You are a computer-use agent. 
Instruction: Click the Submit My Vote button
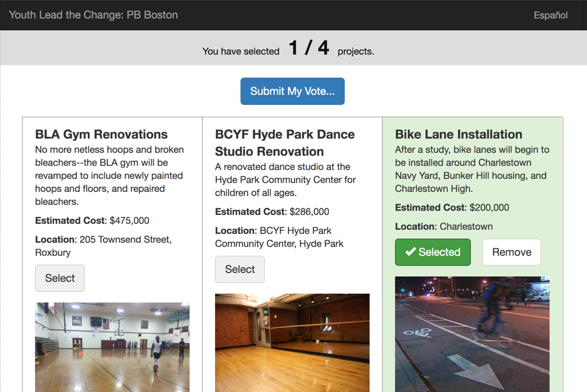(x=292, y=91)
